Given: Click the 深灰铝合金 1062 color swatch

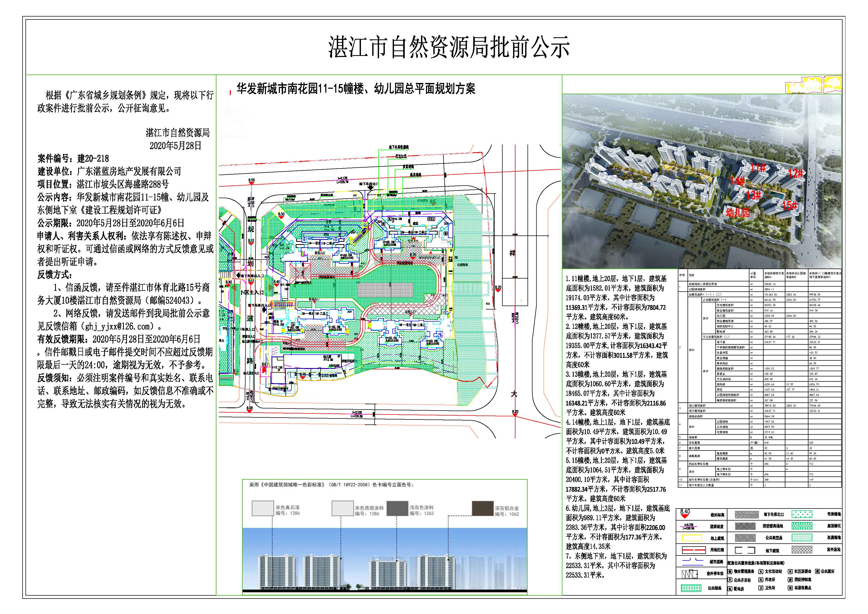Looking at the screenshot, I should [483, 508].
